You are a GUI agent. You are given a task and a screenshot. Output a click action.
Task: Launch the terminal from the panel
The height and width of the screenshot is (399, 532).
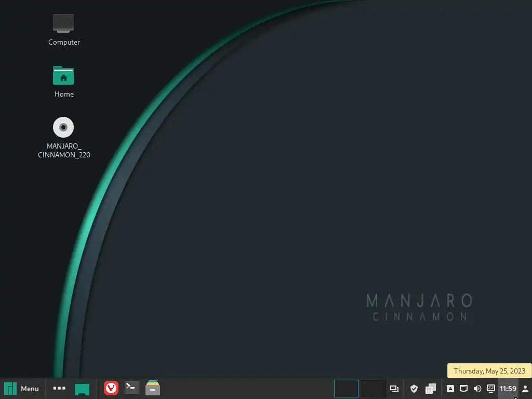(x=131, y=388)
